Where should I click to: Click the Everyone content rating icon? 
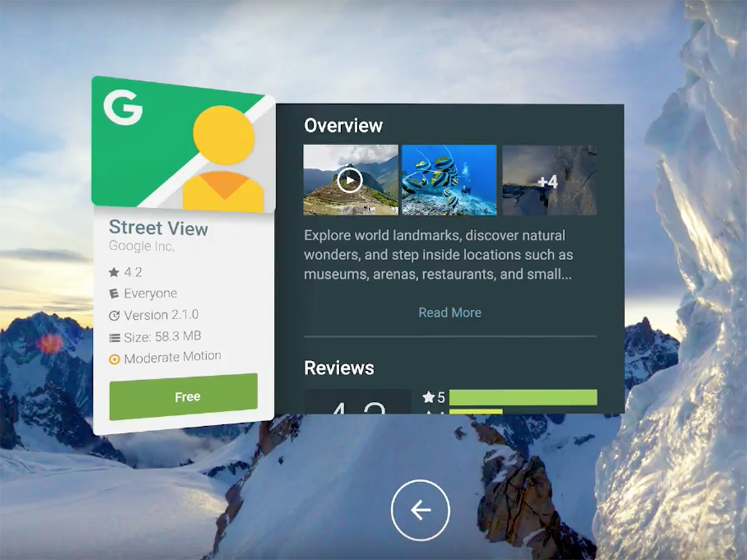[114, 294]
